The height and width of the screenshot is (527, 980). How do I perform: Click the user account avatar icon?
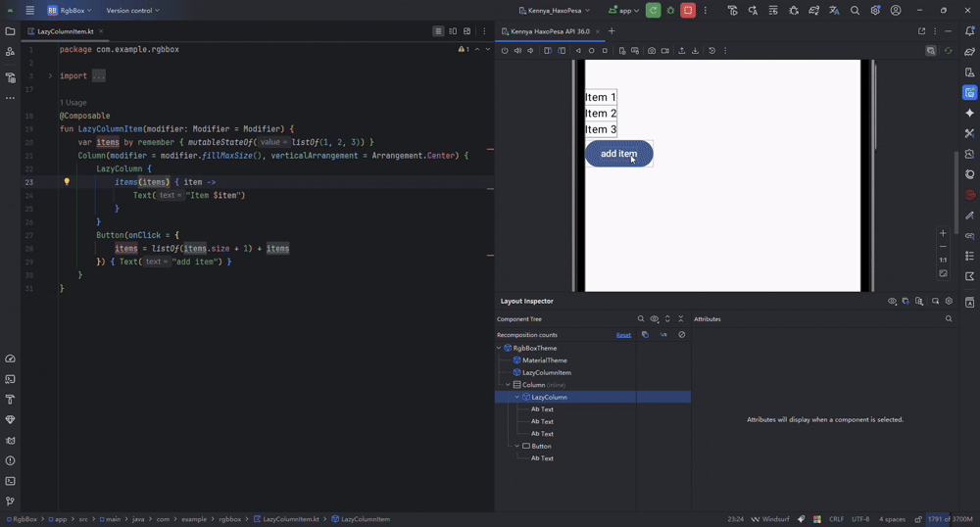click(x=896, y=11)
